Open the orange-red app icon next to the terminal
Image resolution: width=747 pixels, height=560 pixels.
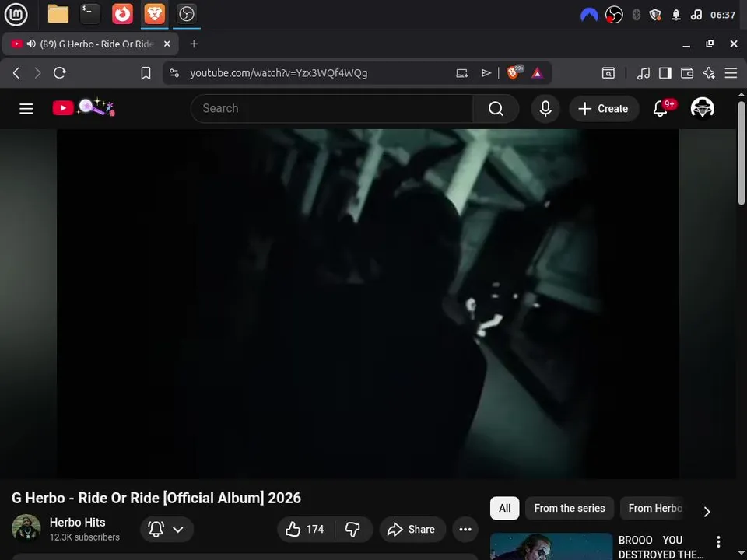(122, 14)
